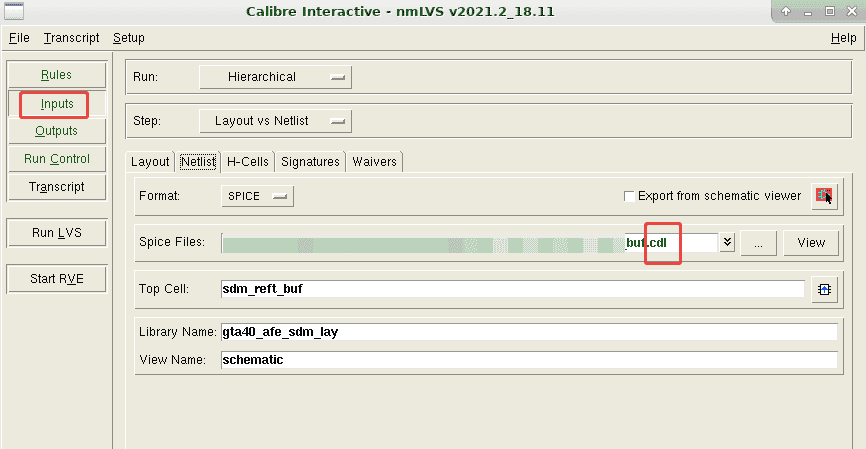Open schematic viewer export icon
Screen dimensions: 866x449
pos(824,196)
